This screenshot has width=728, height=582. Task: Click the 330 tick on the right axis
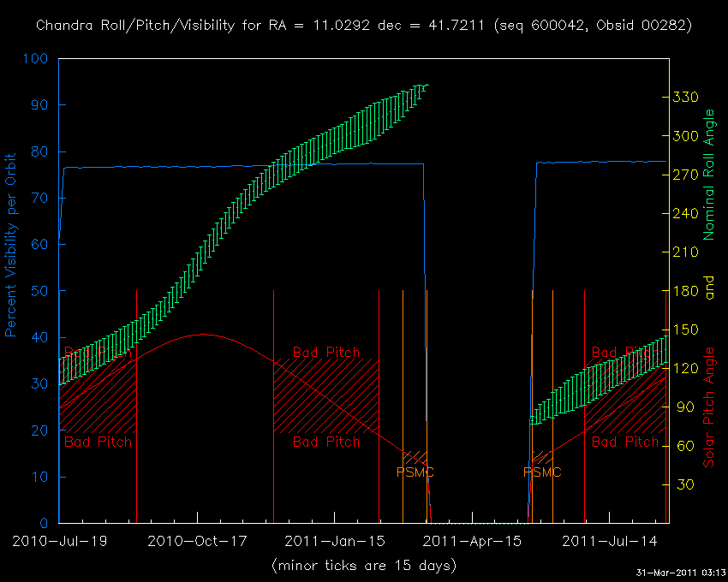(684, 97)
